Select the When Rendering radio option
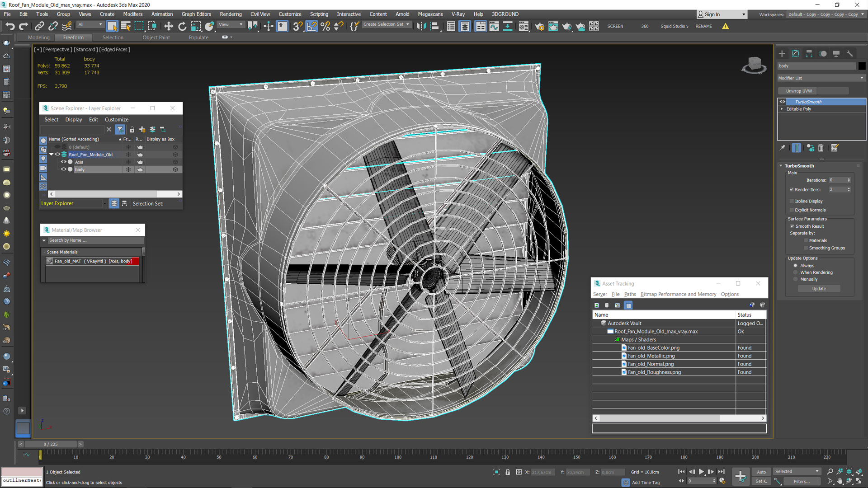This screenshot has width=868, height=488. point(796,272)
